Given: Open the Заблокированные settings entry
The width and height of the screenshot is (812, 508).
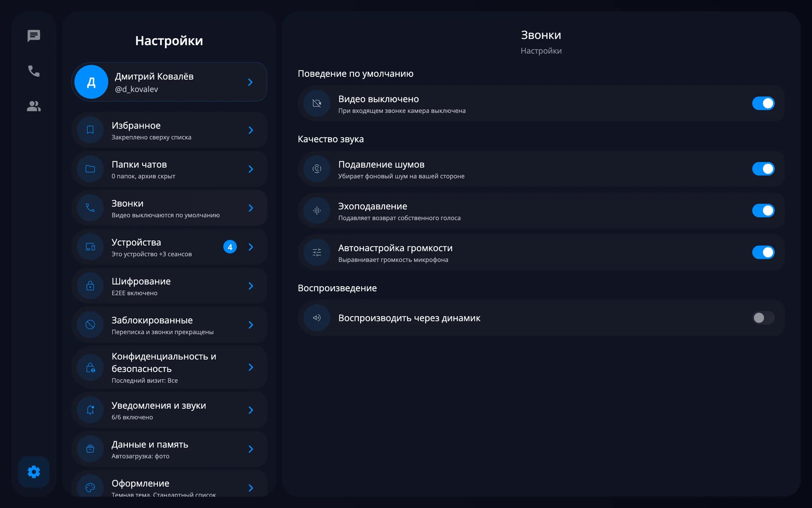Looking at the screenshot, I should 169,325.
